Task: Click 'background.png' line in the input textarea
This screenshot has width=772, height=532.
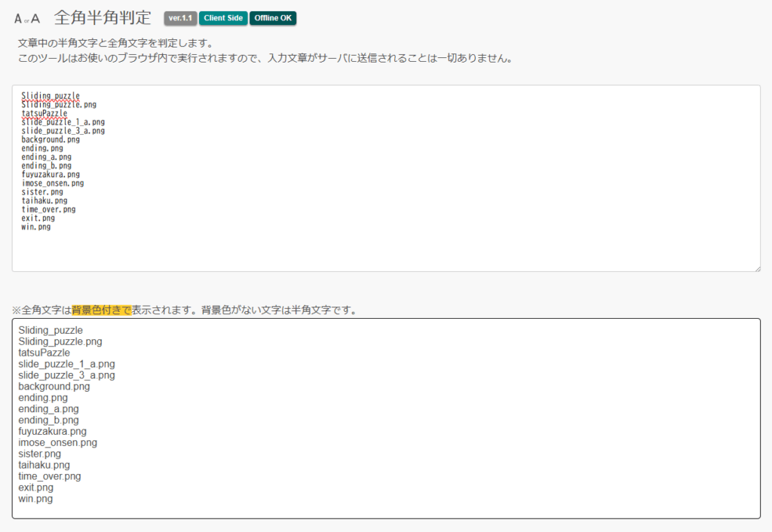Action: pyautogui.click(x=51, y=139)
